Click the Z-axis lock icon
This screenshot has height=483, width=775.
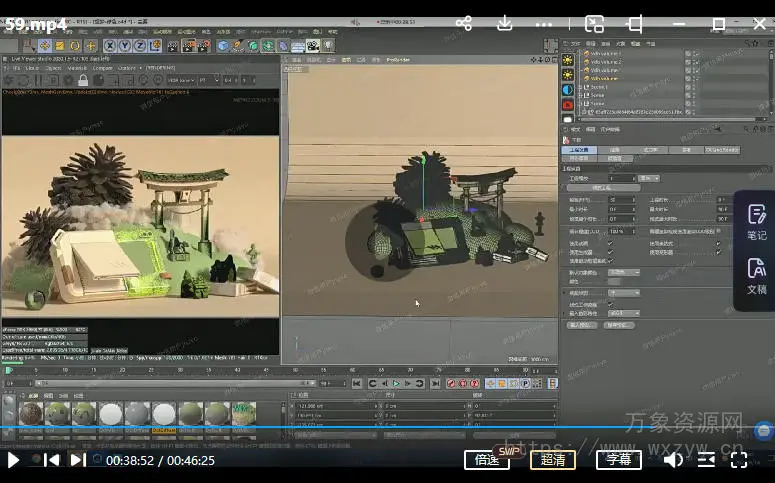140,45
